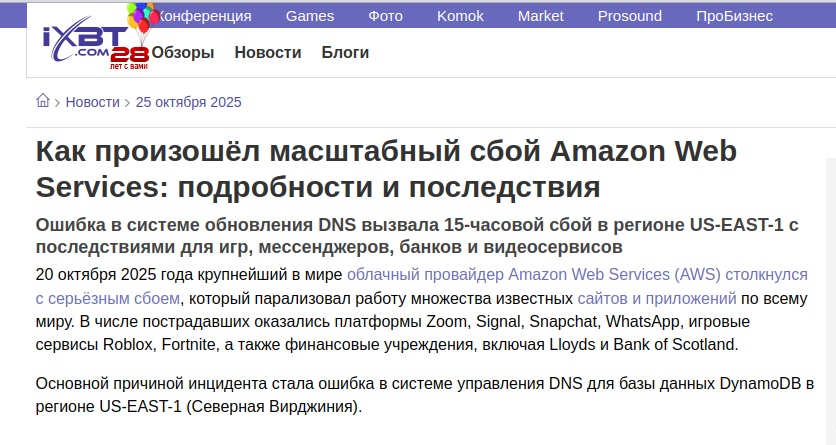
Task: Click the subtitle about the DNS update error
Action: tap(417, 236)
